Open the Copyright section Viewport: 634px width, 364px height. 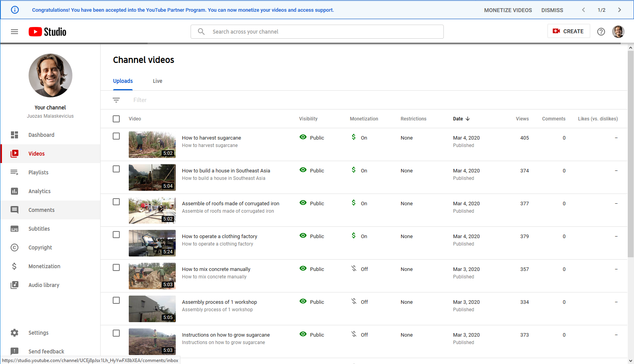coord(40,247)
